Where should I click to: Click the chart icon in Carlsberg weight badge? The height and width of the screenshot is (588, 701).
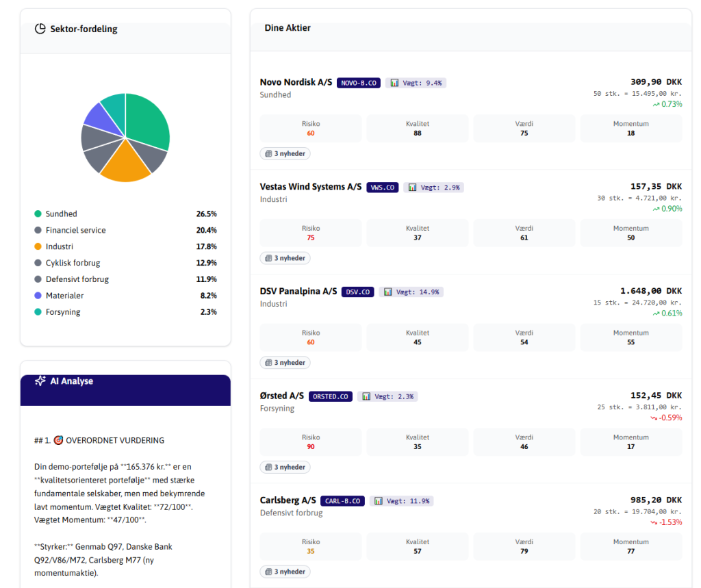pos(379,501)
